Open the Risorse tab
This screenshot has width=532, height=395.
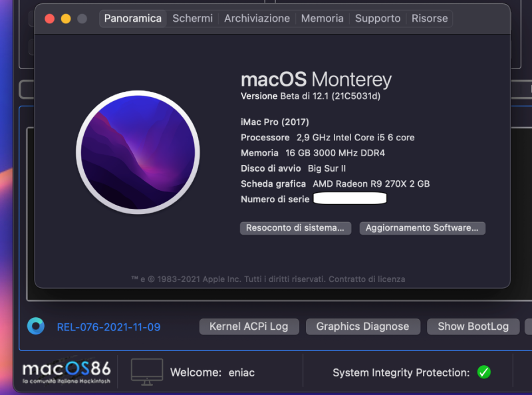(430, 19)
